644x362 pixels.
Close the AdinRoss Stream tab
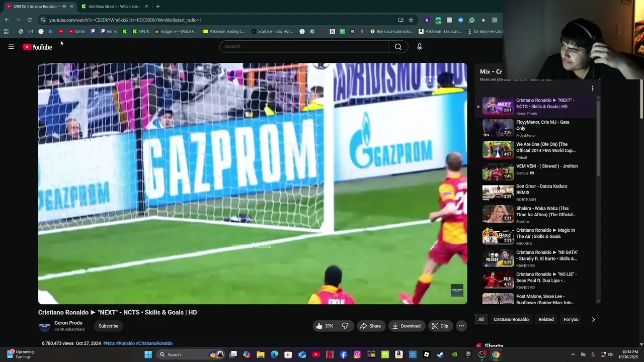[x=146, y=7]
